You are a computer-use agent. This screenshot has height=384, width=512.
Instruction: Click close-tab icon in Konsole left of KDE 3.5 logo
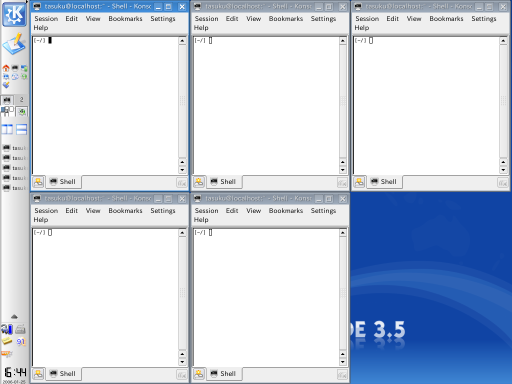point(342,375)
